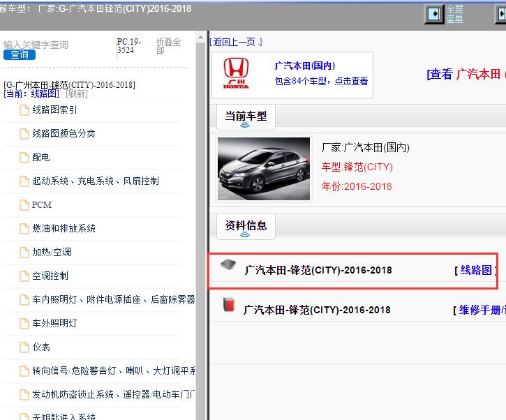Click page icon beside 线路图颜色分类
Screen dimensions: 506x420
[x=24, y=133]
